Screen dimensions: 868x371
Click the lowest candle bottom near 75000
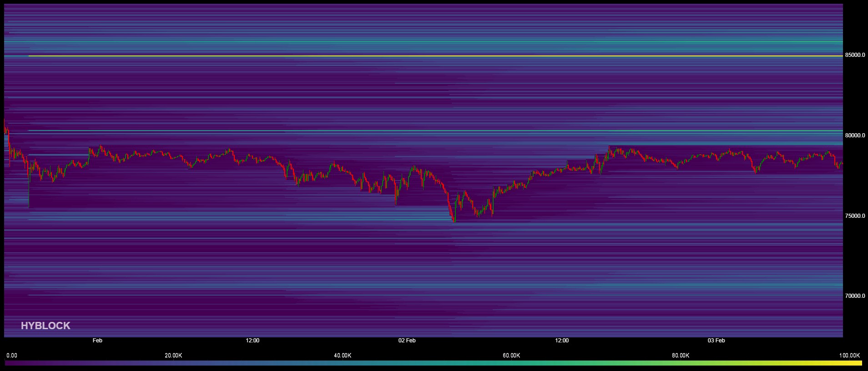point(454,221)
